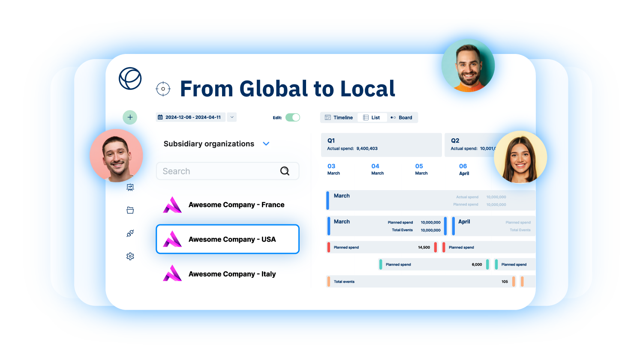The width and height of the screenshot is (643, 364).
Task: Click the Q2 actual spend header
Action: pyautogui.click(x=470, y=145)
